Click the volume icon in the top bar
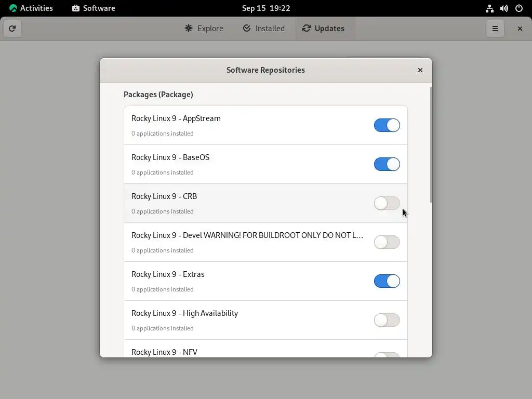Viewport: 532px width, 399px height. point(504,8)
